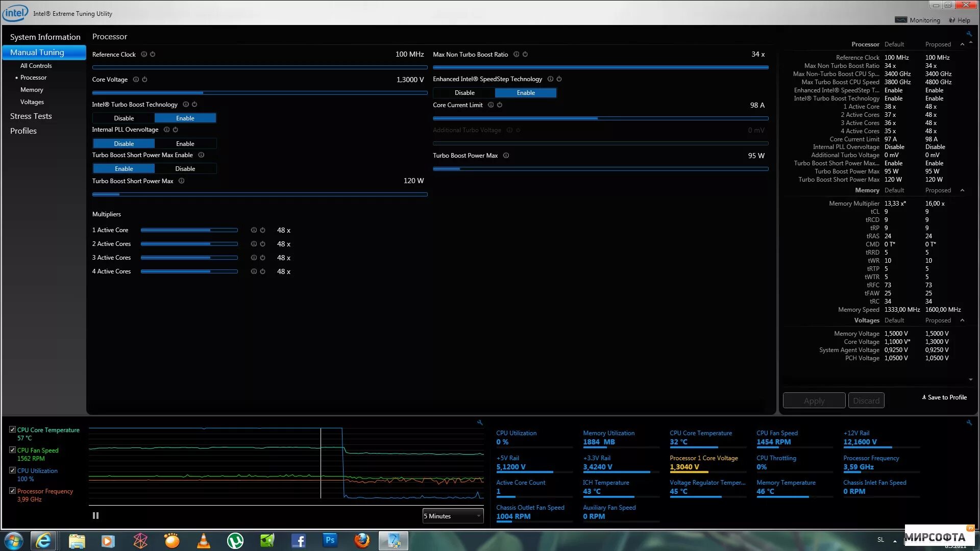Image resolution: width=980 pixels, height=551 pixels.
Task: Reset Reference Clock to default
Action: click(153, 54)
